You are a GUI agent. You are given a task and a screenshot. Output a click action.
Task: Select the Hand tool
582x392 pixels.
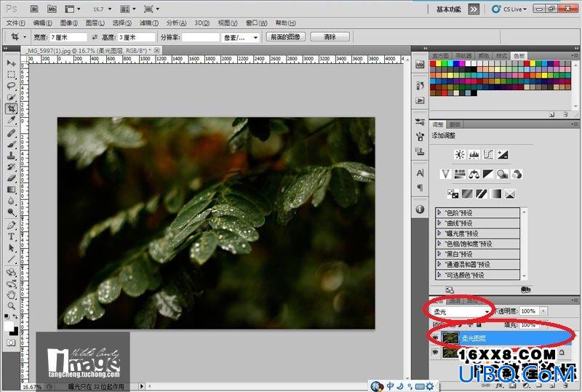[11, 295]
